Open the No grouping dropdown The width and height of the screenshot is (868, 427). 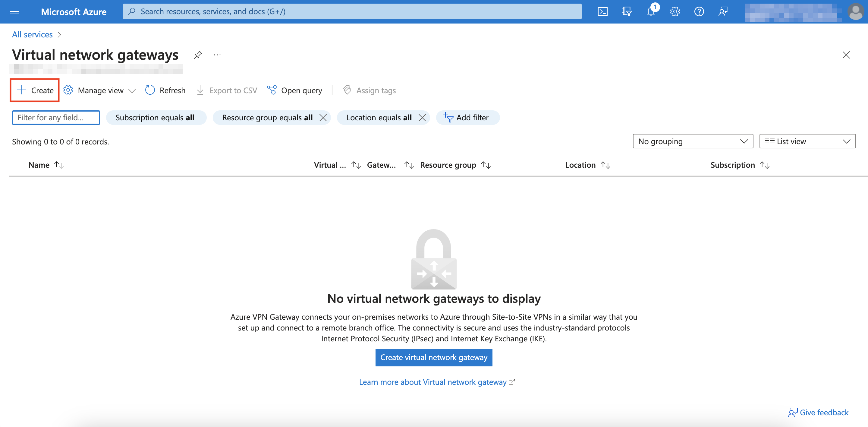(693, 141)
